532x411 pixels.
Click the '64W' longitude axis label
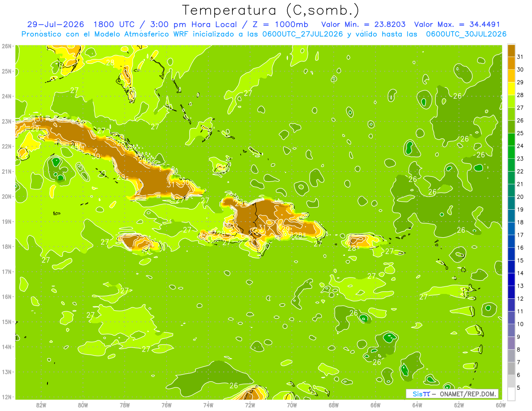click(417, 405)
